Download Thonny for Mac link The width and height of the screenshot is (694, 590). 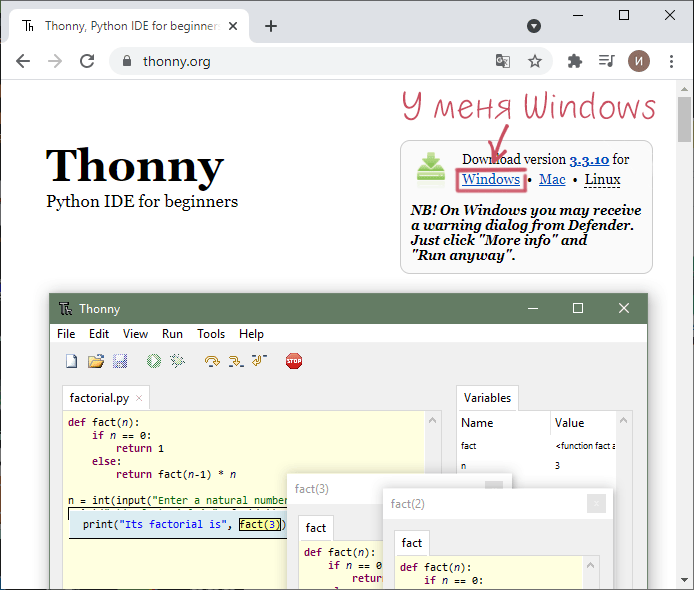pyautogui.click(x=552, y=179)
